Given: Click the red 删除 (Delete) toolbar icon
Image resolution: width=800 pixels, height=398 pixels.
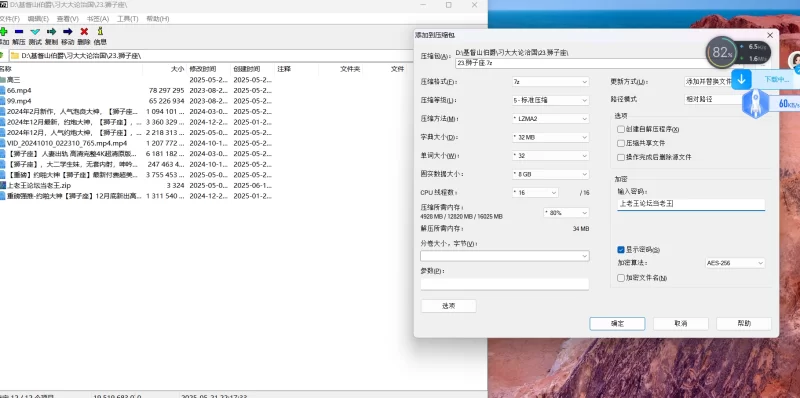Looking at the screenshot, I should tap(84, 32).
